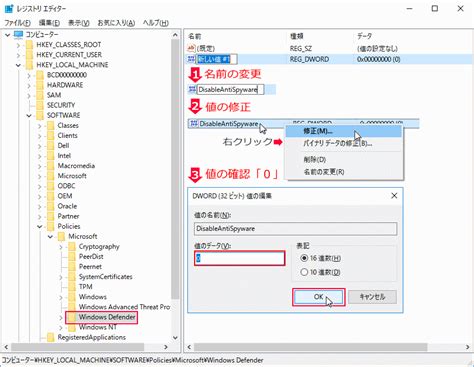The width and height of the screenshot is (474, 367).
Task: Click the HARDWARE folder icon
Action: pyautogui.click(x=40, y=85)
